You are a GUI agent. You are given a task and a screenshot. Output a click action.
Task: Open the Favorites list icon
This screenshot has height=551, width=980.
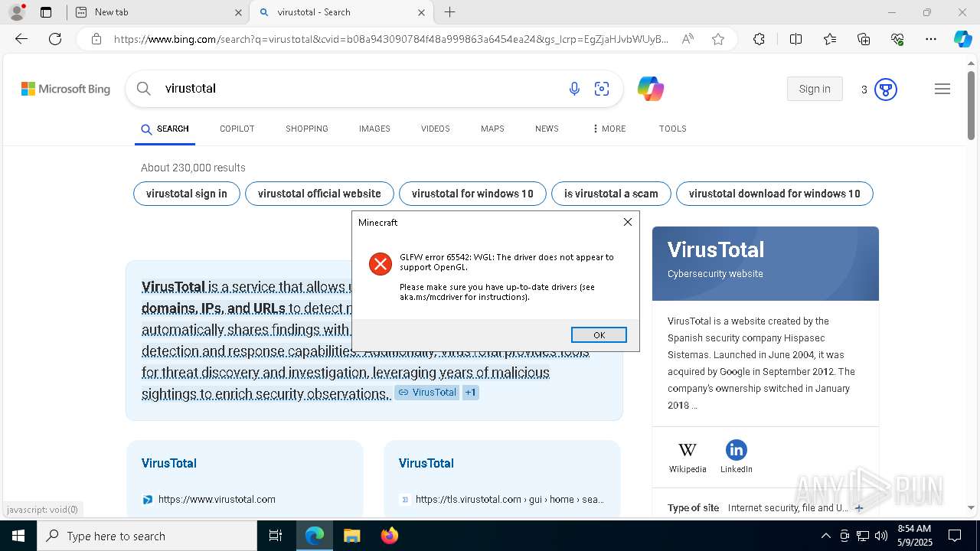point(830,39)
